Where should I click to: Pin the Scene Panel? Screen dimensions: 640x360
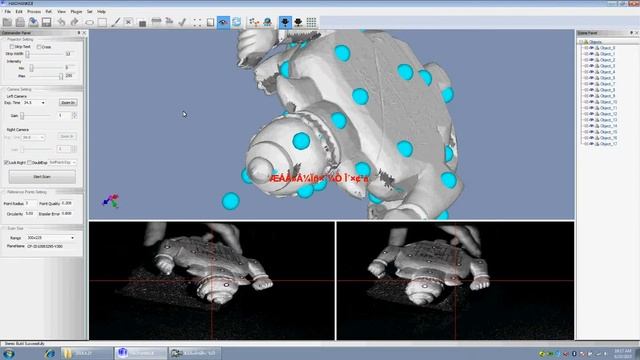[x=631, y=33]
